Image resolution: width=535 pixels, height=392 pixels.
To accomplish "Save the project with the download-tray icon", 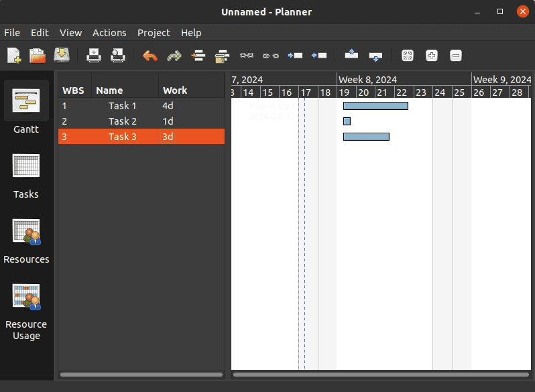I will [x=62, y=55].
